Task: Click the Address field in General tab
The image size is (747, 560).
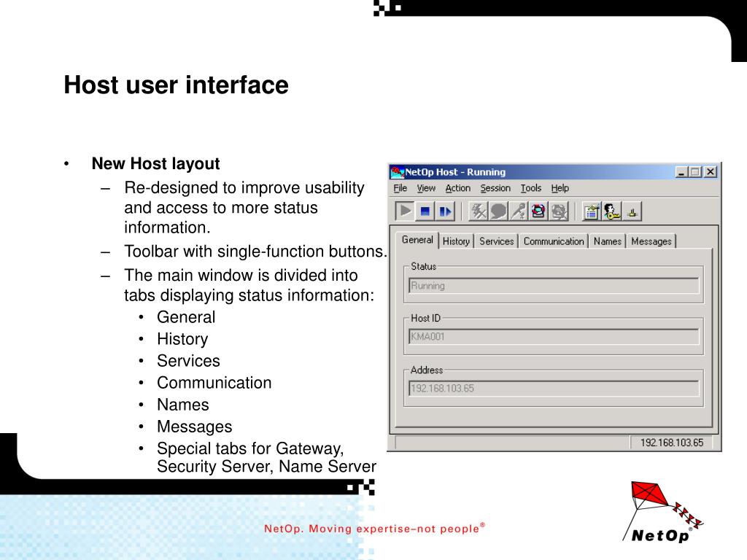Action: pos(554,388)
